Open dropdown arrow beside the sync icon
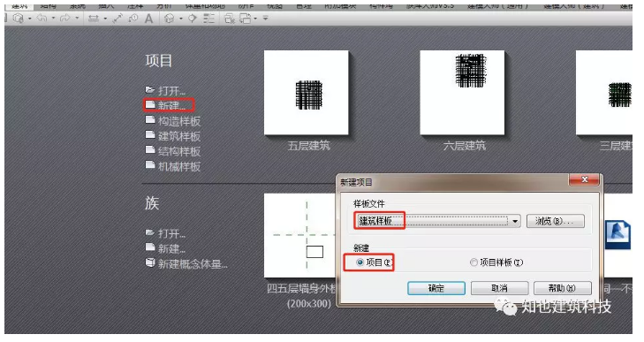644x342 pixels. click(x=29, y=19)
